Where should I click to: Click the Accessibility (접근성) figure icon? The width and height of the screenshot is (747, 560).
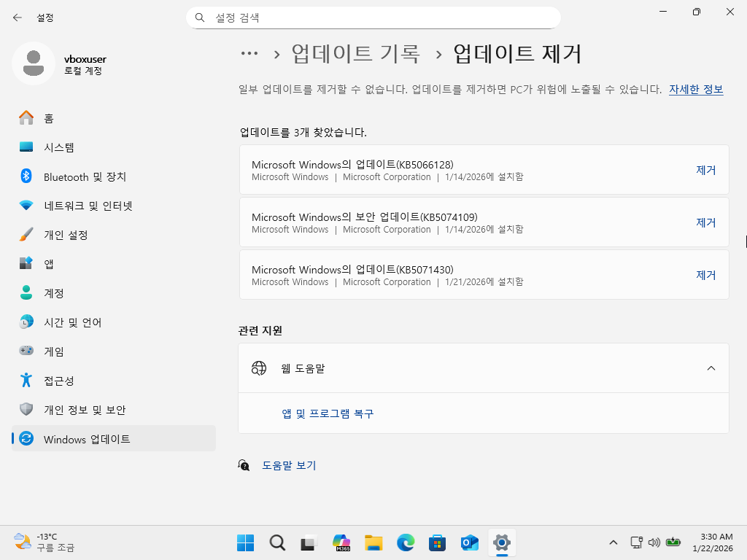pos(26,380)
